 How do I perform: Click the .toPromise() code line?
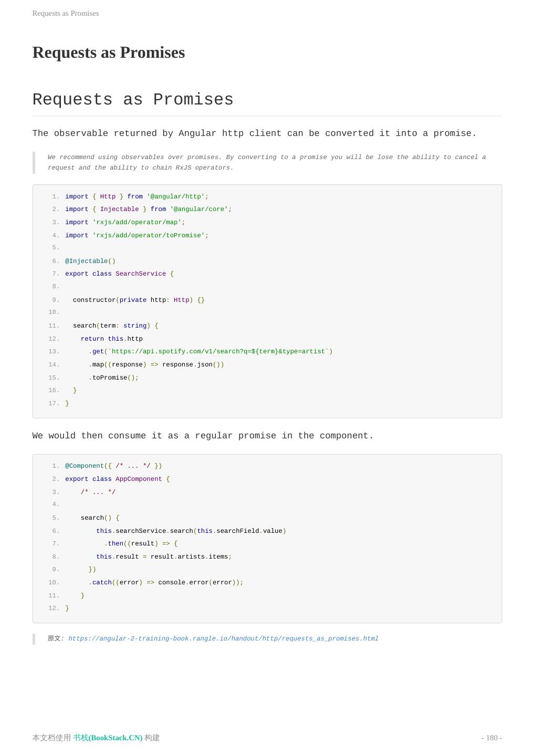tap(113, 378)
